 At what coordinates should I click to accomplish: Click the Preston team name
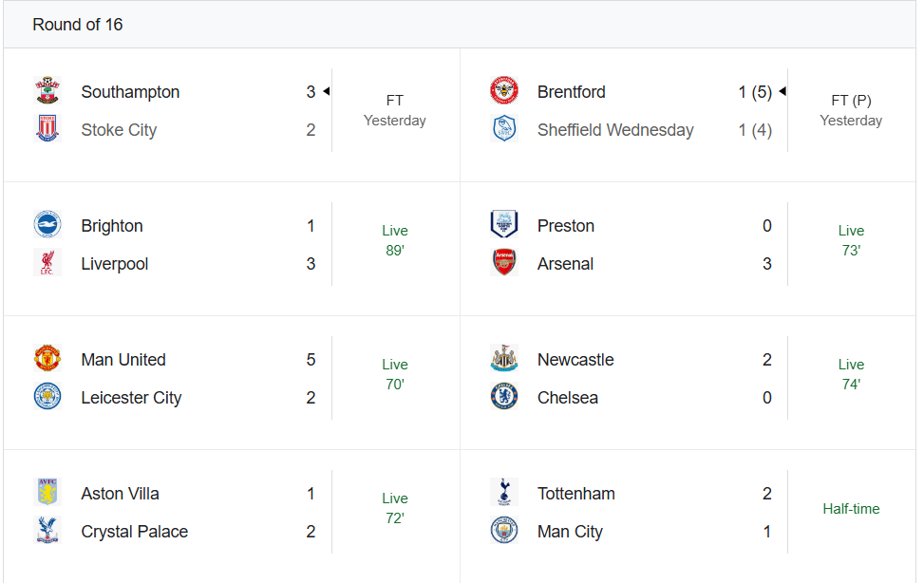coord(566,226)
